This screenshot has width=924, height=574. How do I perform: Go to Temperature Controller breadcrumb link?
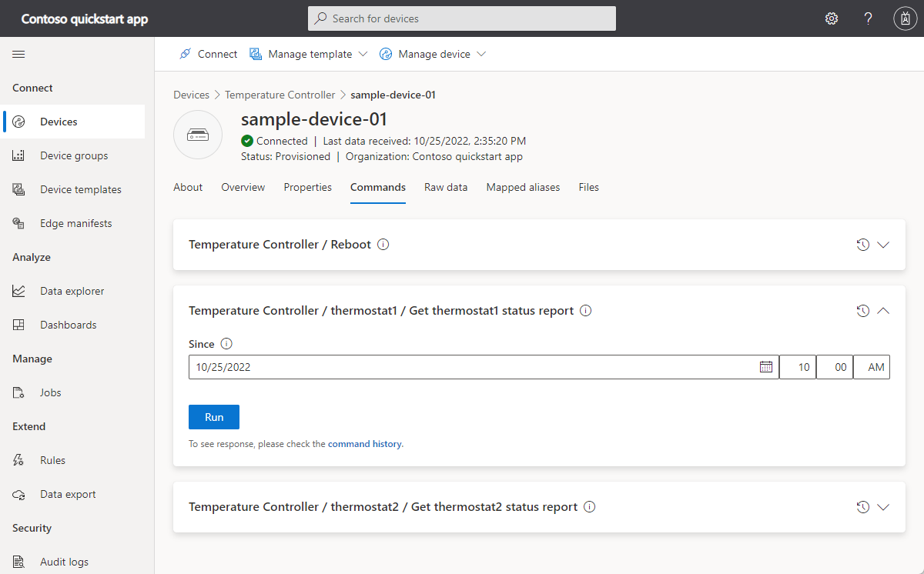point(280,95)
